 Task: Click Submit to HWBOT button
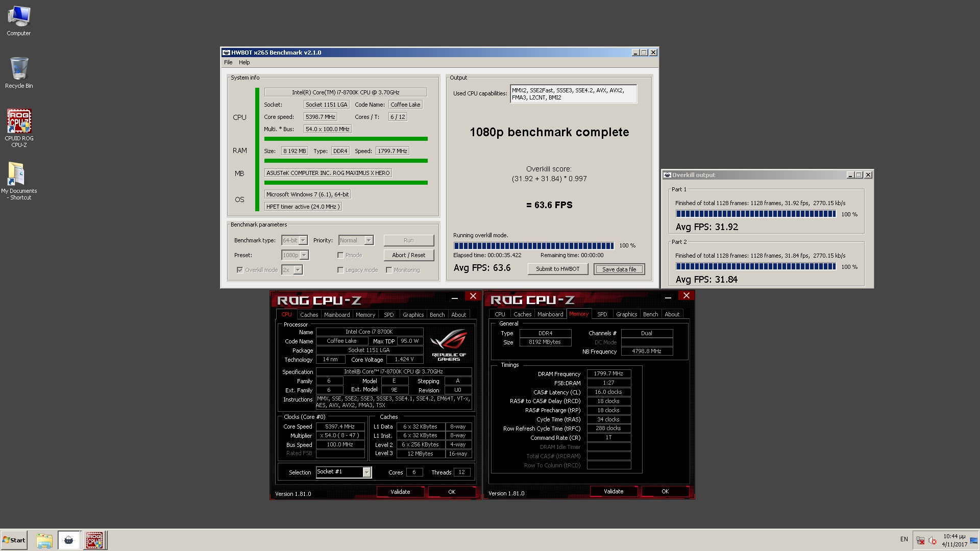pos(557,269)
